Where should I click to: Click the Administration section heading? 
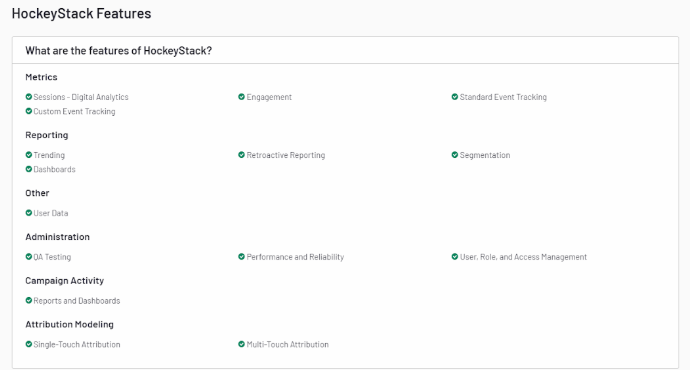pyautogui.click(x=57, y=237)
